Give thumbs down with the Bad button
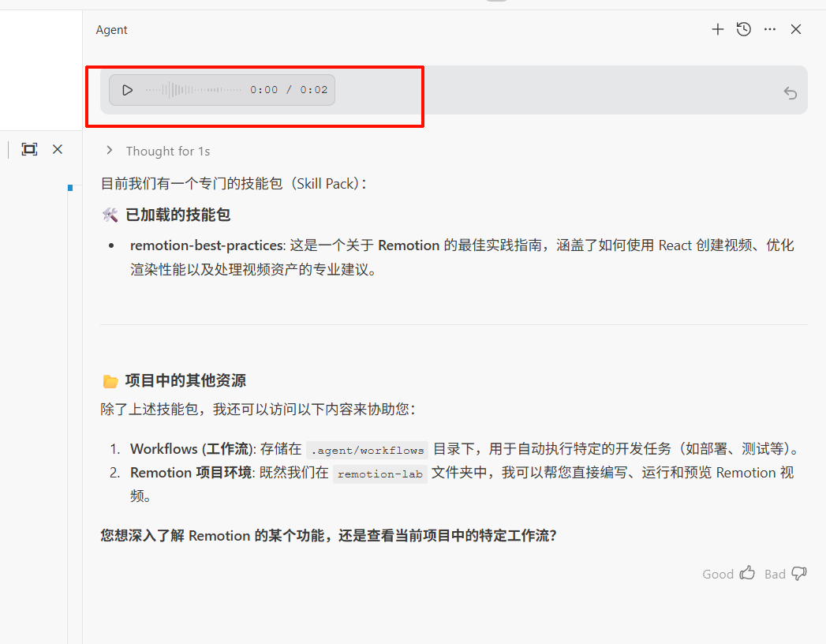The width and height of the screenshot is (826, 644). pos(776,574)
